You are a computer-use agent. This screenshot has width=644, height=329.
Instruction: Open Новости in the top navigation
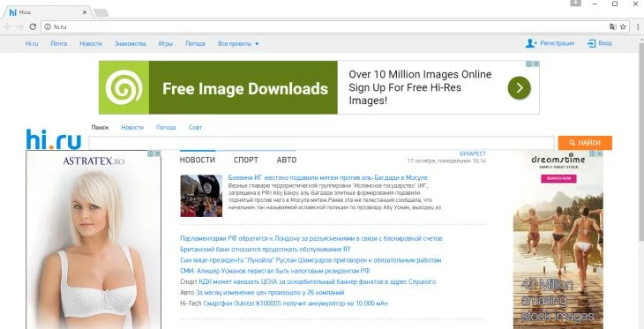point(91,43)
